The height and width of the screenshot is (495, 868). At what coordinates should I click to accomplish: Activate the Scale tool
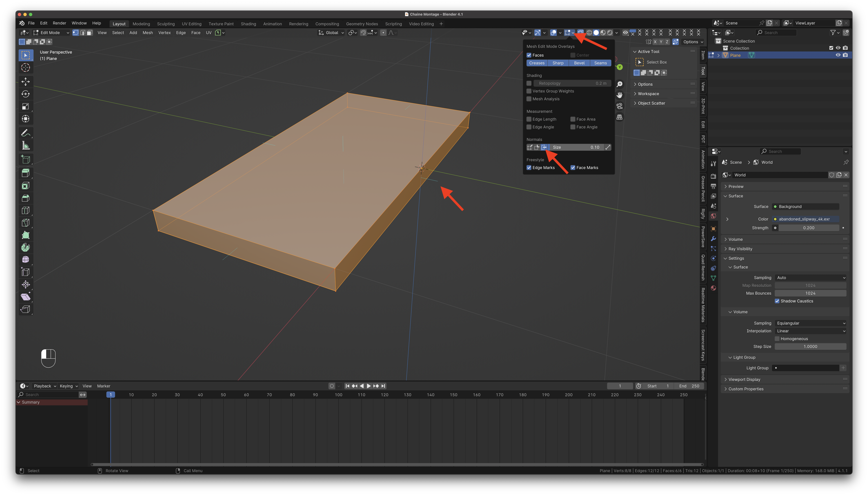coord(25,106)
